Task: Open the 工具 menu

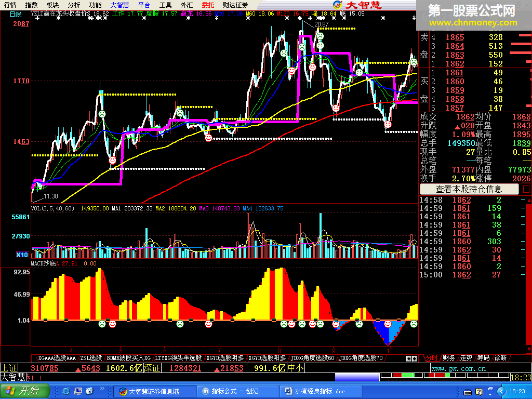Action: click(x=166, y=5)
